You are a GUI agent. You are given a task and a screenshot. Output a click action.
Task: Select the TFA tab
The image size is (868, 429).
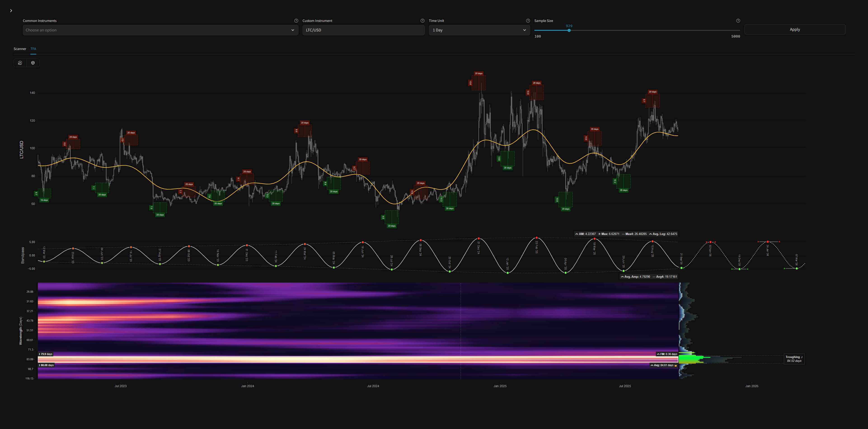pyautogui.click(x=33, y=49)
